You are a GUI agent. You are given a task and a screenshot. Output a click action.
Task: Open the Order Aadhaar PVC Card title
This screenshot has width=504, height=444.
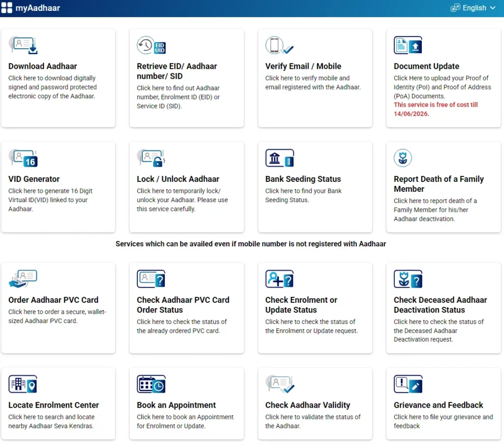click(x=53, y=300)
